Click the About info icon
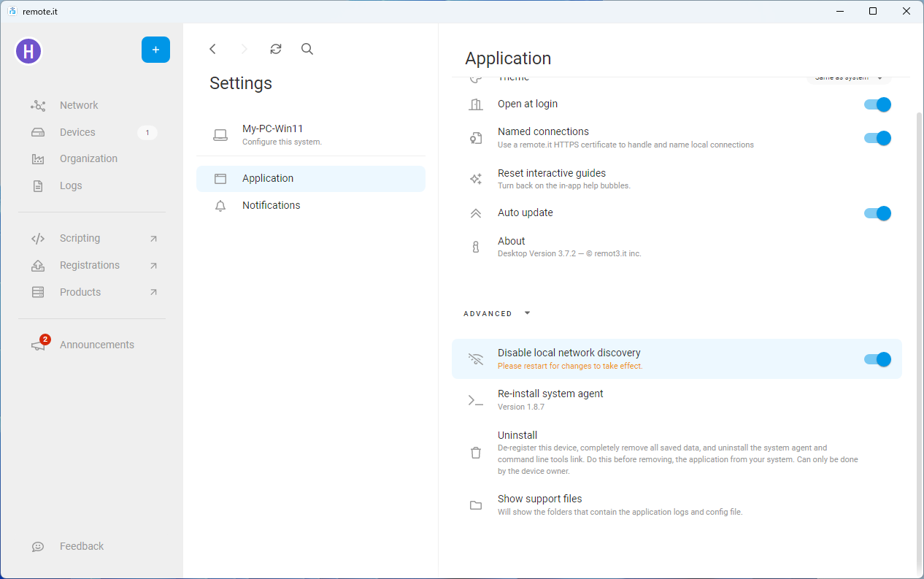 (476, 248)
